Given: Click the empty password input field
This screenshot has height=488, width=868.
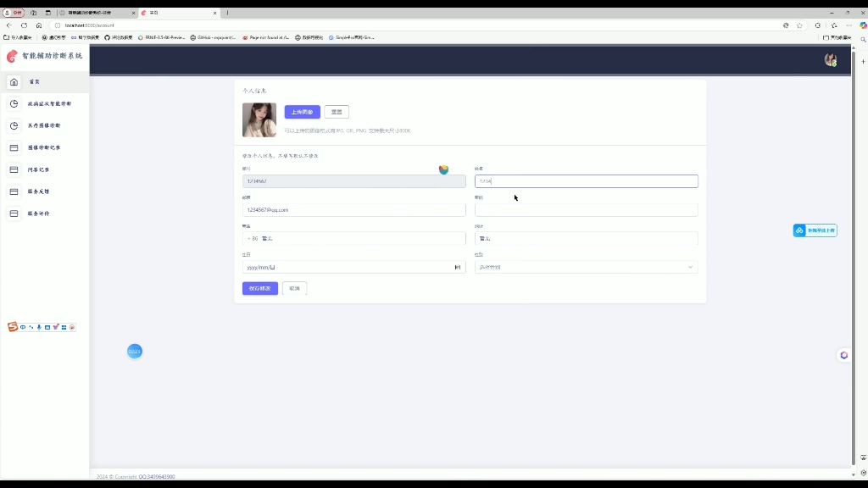Looking at the screenshot, I should (587, 210).
